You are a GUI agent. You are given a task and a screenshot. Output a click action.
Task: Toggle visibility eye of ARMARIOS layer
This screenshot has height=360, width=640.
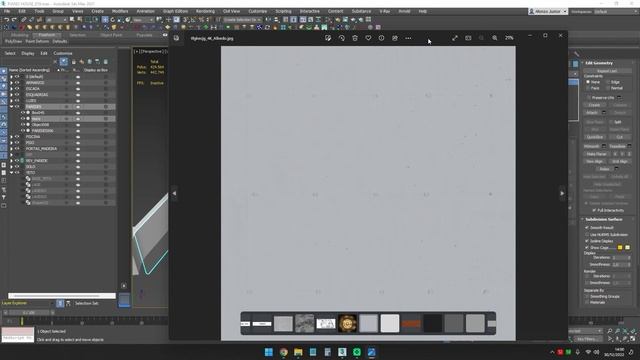[17, 82]
